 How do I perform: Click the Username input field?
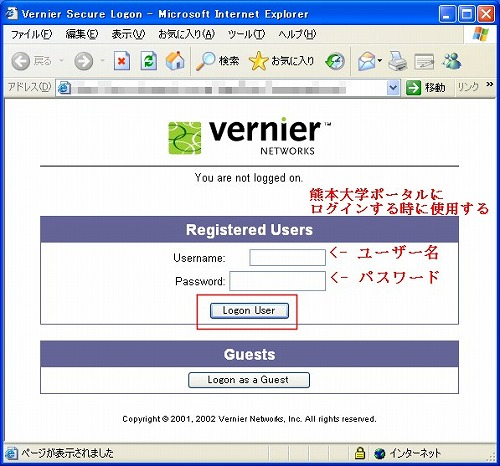click(287, 258)
